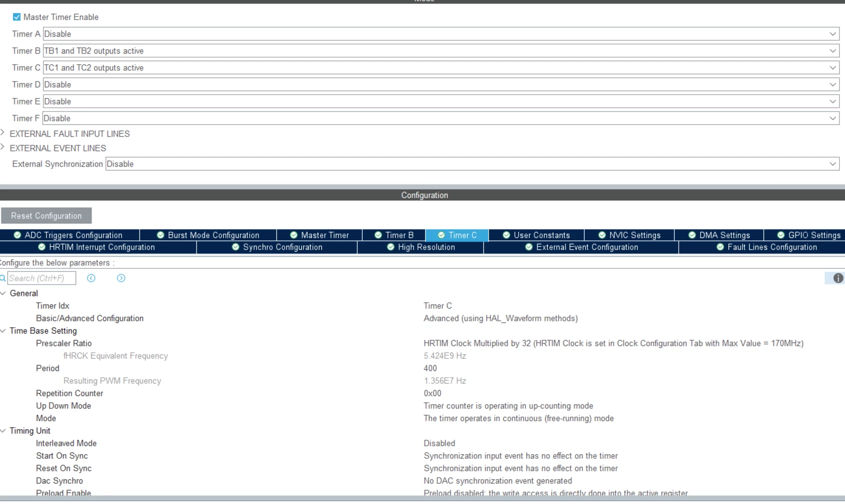Open the DMA Settings tab
Image resolution: width=845 pixels, height=504 pixels.
coord(719,235)
